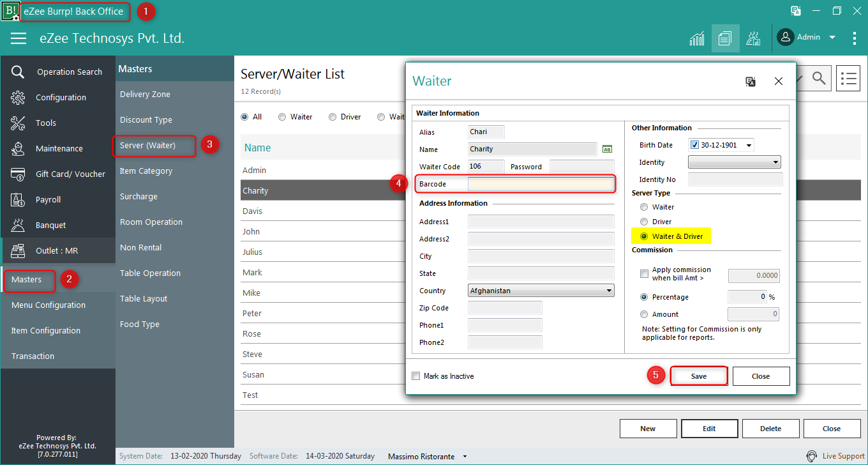Screen dimensions: 868x465
Task: Click into the Password field
Action: pos(582,167)
